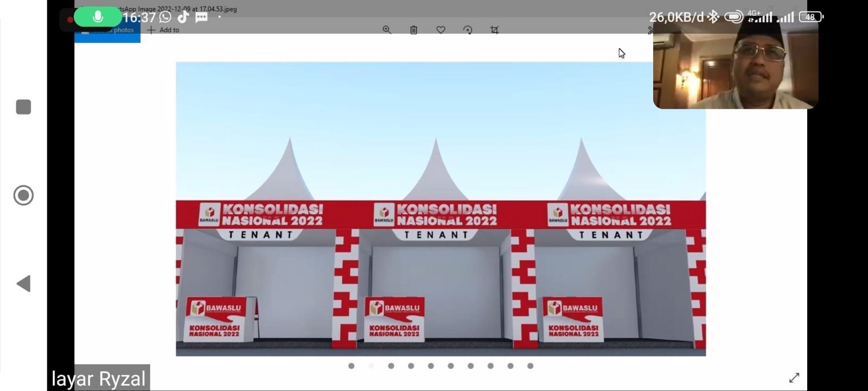Image resolution: width=868 pixels, height=391 pixels.
Task: Tap the WhatsApp notification icon
Action: (165, 17)
